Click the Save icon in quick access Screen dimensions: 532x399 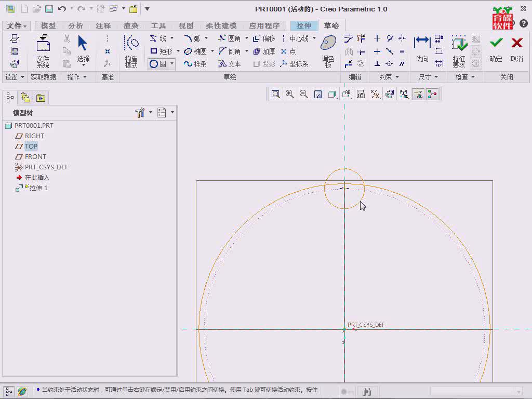[49, 9]
